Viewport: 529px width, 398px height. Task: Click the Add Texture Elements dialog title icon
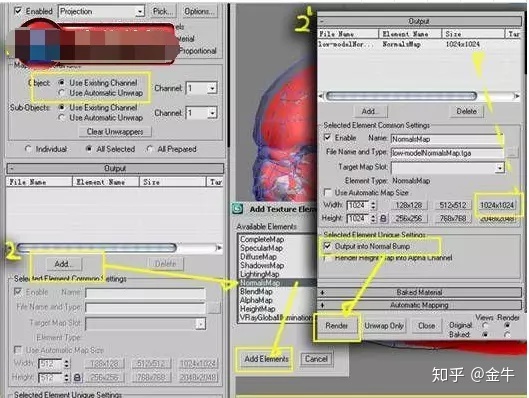238,209
